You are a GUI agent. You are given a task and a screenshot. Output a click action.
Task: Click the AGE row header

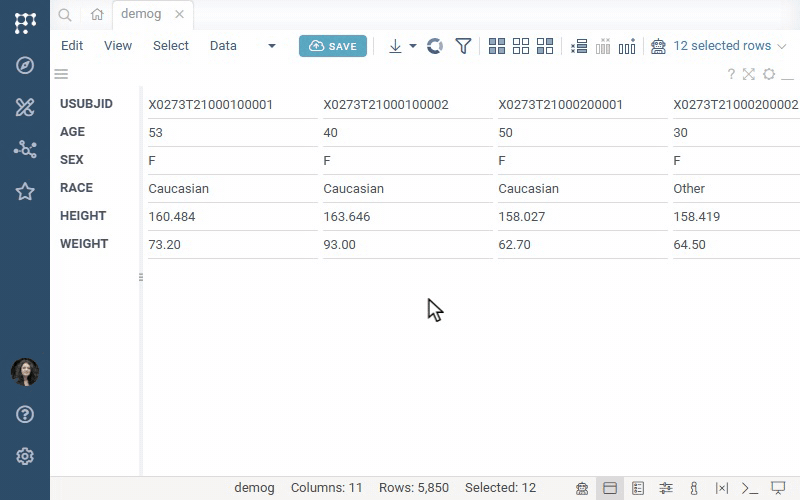72,132
